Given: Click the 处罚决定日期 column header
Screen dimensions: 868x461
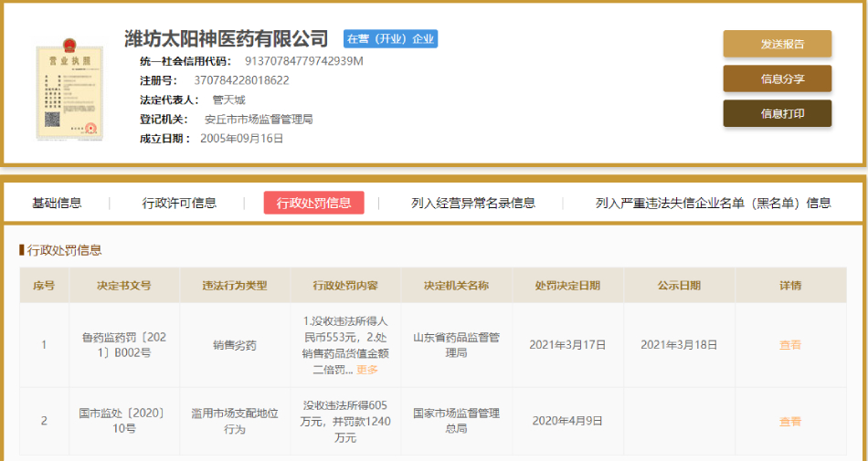Looking at the screenshot, I should [x=567, y=286].
